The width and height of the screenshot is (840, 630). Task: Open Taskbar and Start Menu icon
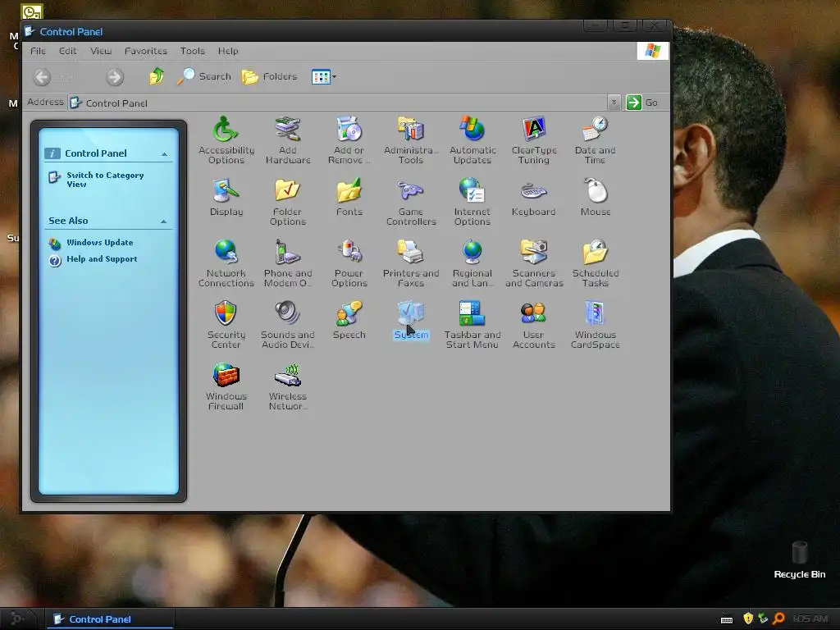click(x=472, y=325)
